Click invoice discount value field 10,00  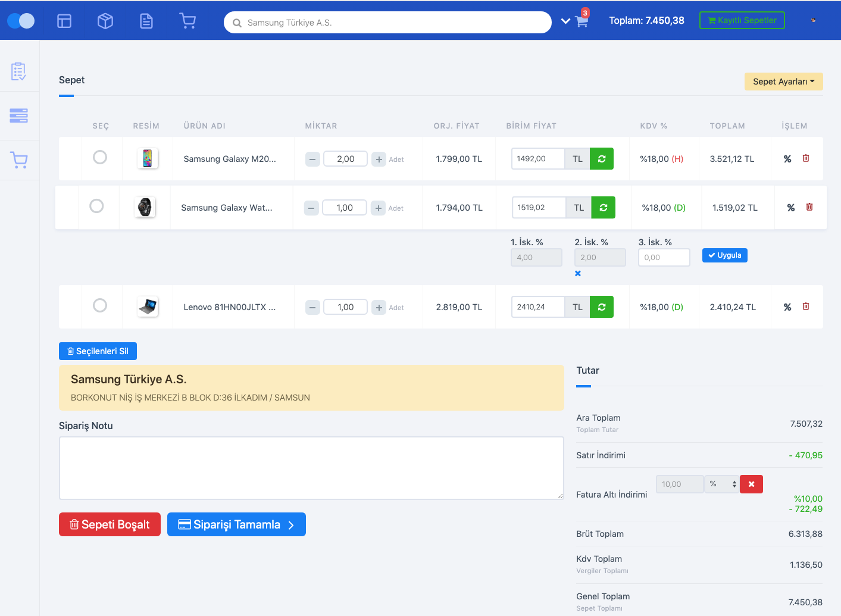tap(680, 484)
